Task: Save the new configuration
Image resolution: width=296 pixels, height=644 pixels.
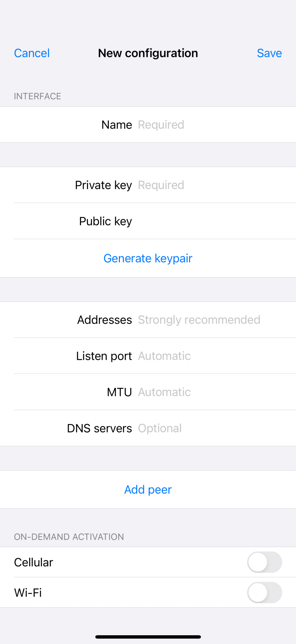Action: pyautogui.click(x=269, y=53)
